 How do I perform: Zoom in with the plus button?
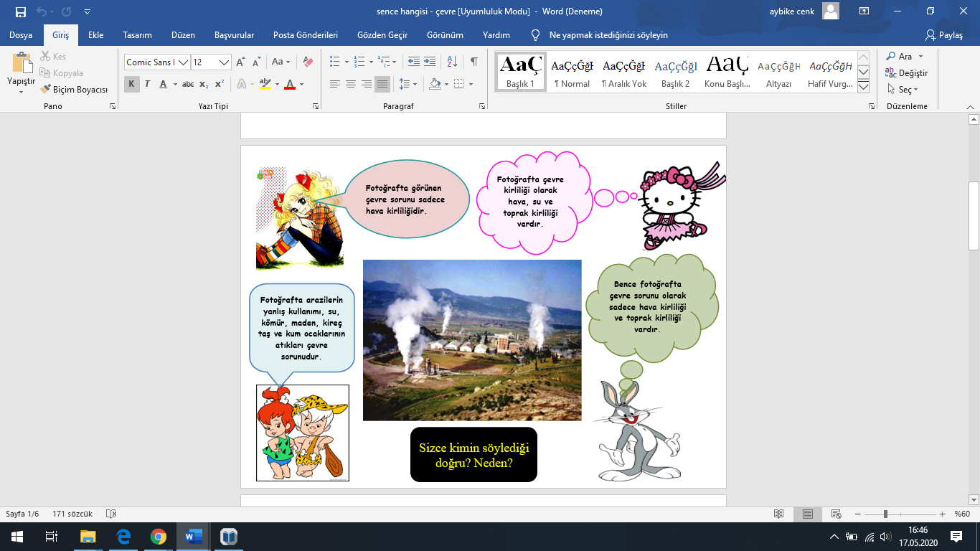[x=942, y=514]
